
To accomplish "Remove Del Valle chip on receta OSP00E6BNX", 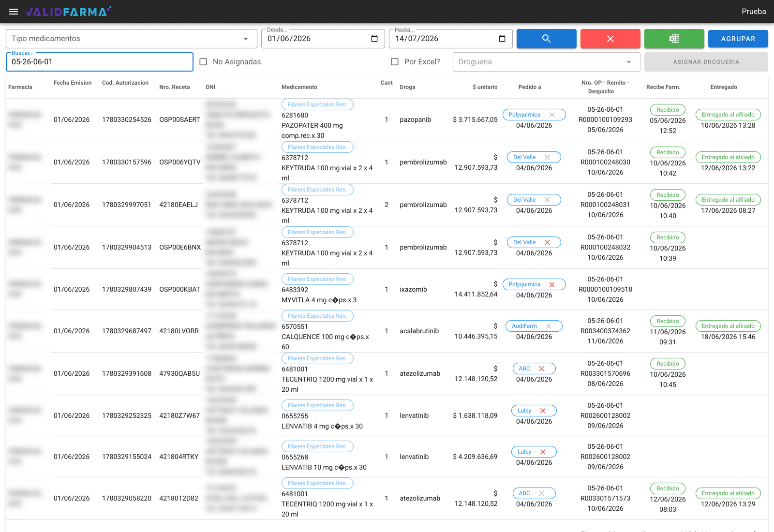I will [547, 242].
